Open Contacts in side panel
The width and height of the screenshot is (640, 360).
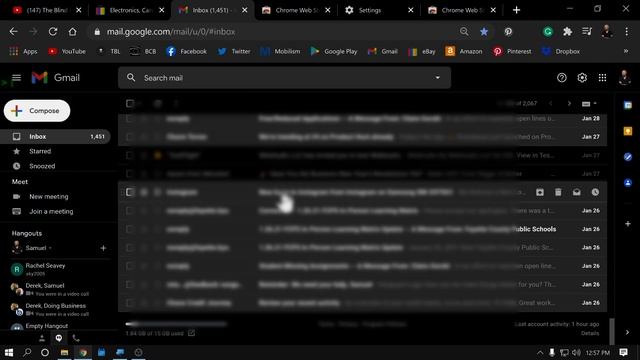click(x=628, y=182)
